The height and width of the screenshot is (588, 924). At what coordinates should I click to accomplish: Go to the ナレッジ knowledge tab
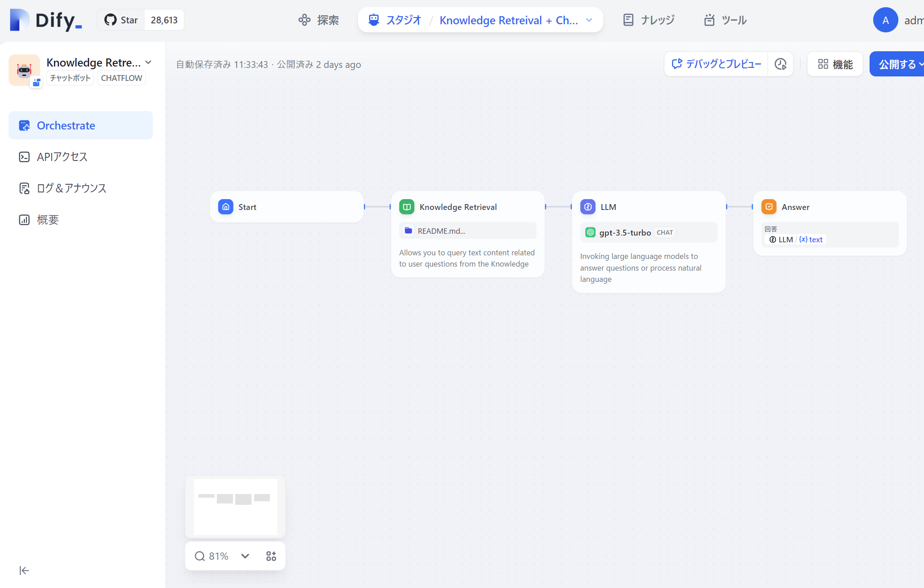coord(649,20)
